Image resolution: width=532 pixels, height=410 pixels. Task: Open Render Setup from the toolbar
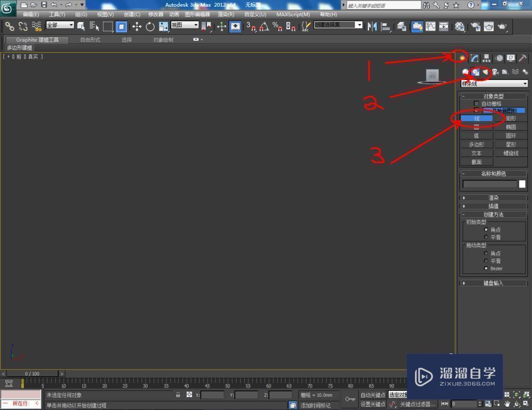(475, 27)
